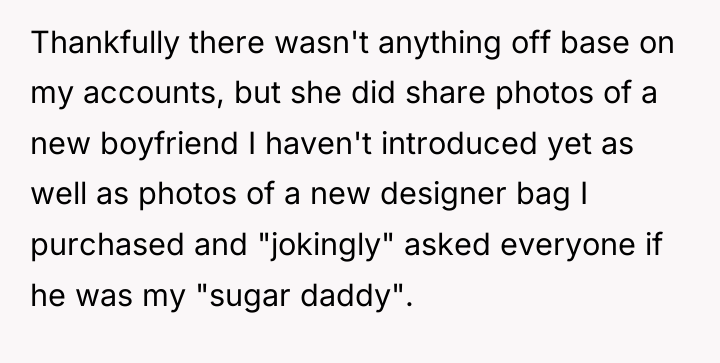The height and width of the screenshot is (363, 720).
Task: Click the word "she" in second line
Action: click(x=315, y=92)
